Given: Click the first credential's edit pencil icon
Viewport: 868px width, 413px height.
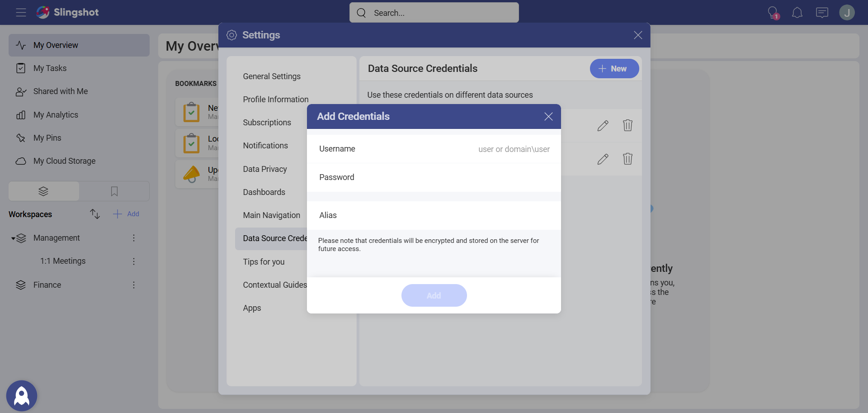Looking at the screenshot, I should click(x=603, y=126).
